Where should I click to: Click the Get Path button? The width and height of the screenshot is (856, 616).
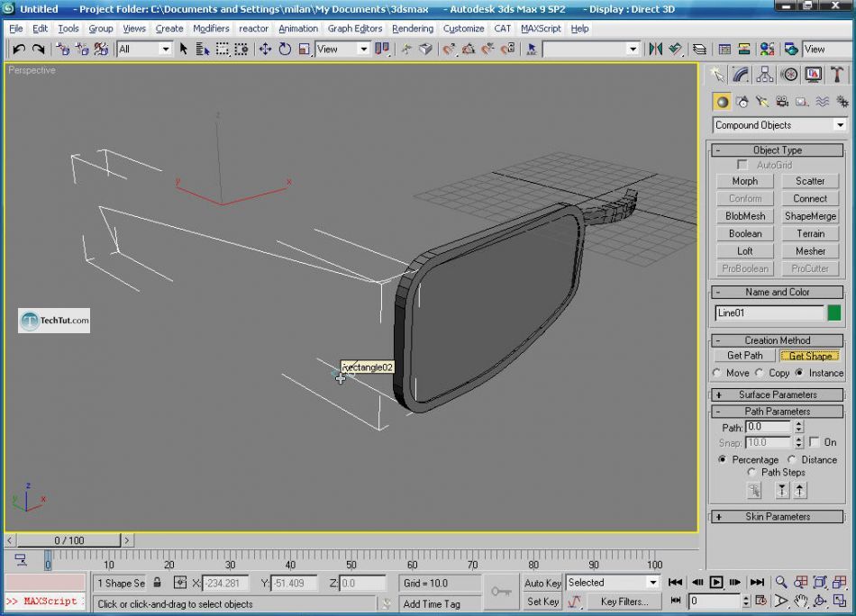744,355
